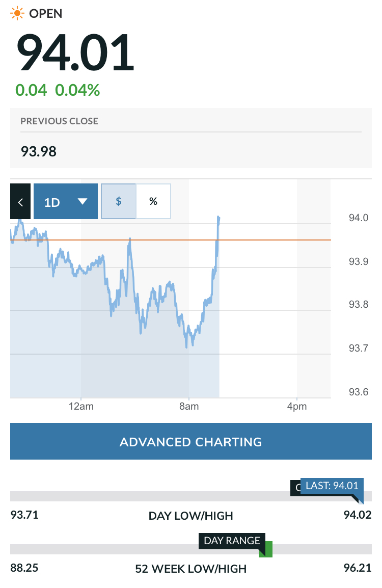The height and width of the screenshot is (588, 382).
Task: Click the day low/high range bar
Action: [x=153, y=496]
